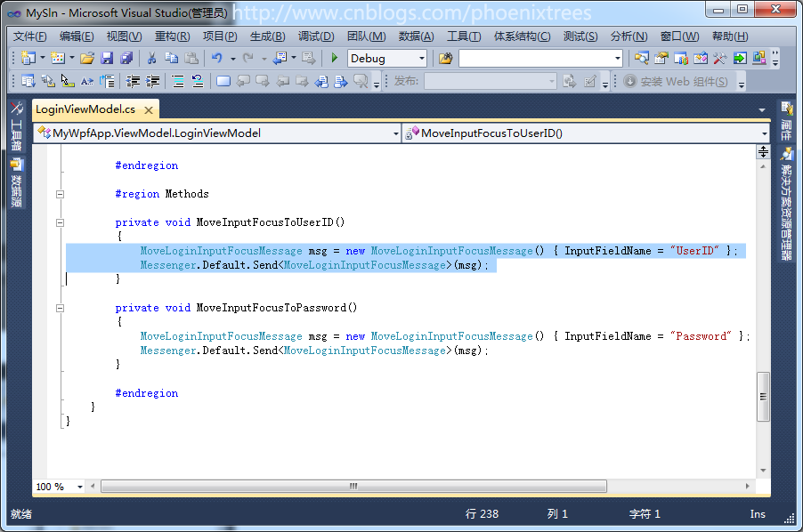Open the 工具(T) menu
The image size is (803, 532).
pyautogui.click(x=464, y=36)
